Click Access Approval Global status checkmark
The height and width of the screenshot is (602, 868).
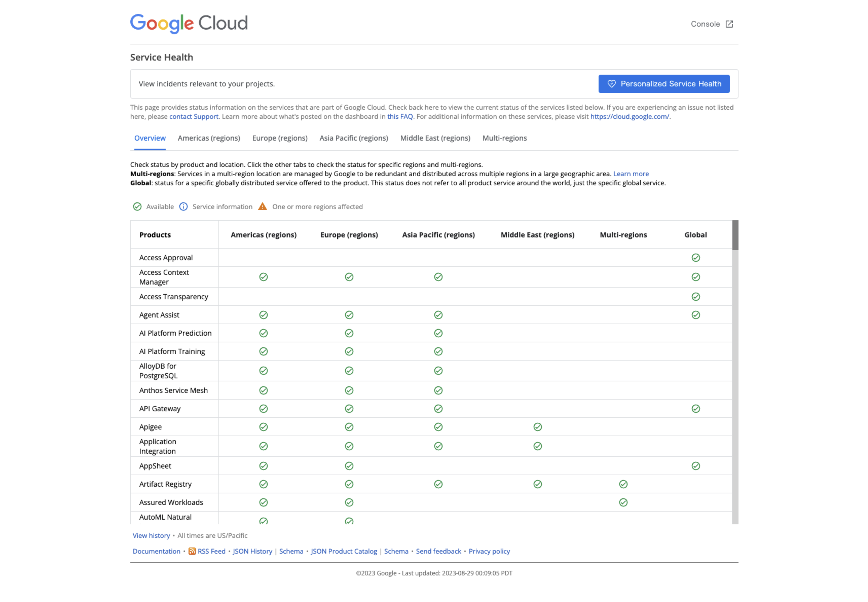click(696, 258)
